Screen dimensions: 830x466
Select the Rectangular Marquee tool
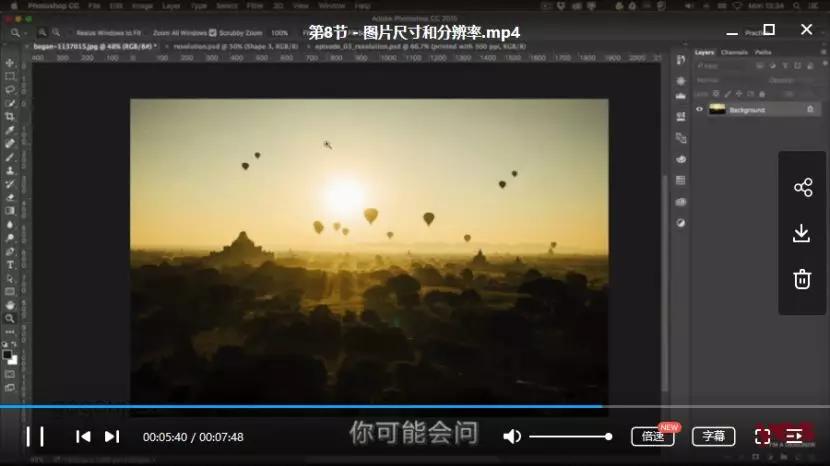(10, 76)
